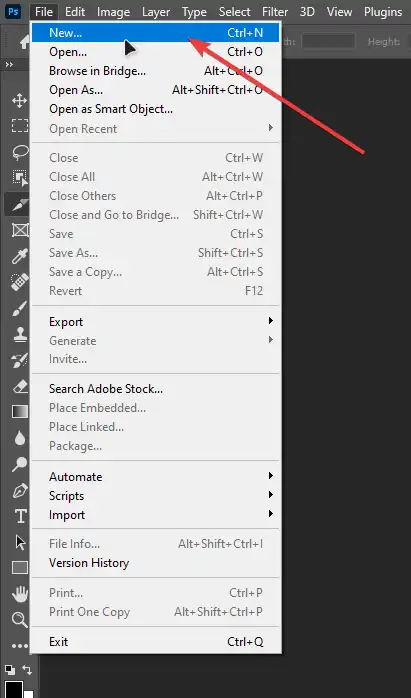Reset default foreground and background colors
Screen dimensions: 411x698
tap(9, 670)
